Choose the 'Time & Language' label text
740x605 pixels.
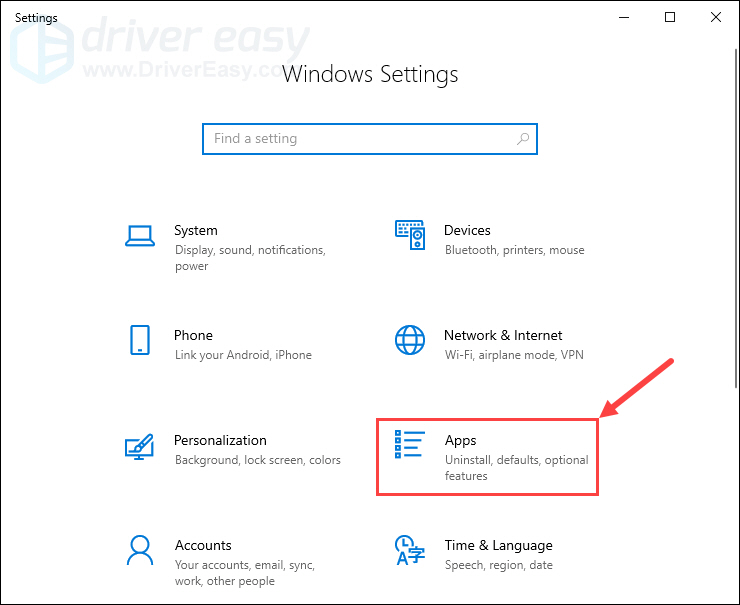click(x=498, y=545)
